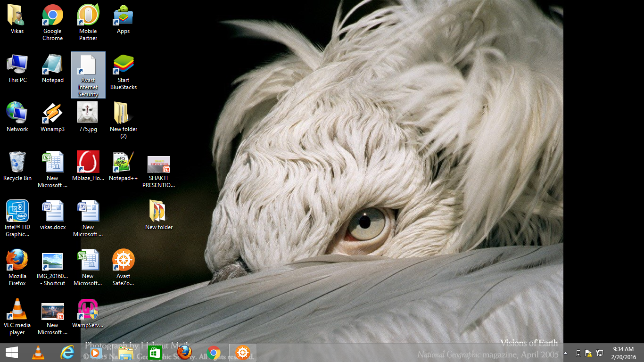Select the WampServ... desktop shortcut
This screenshot has height=362, width=644.
coord(88,313)
